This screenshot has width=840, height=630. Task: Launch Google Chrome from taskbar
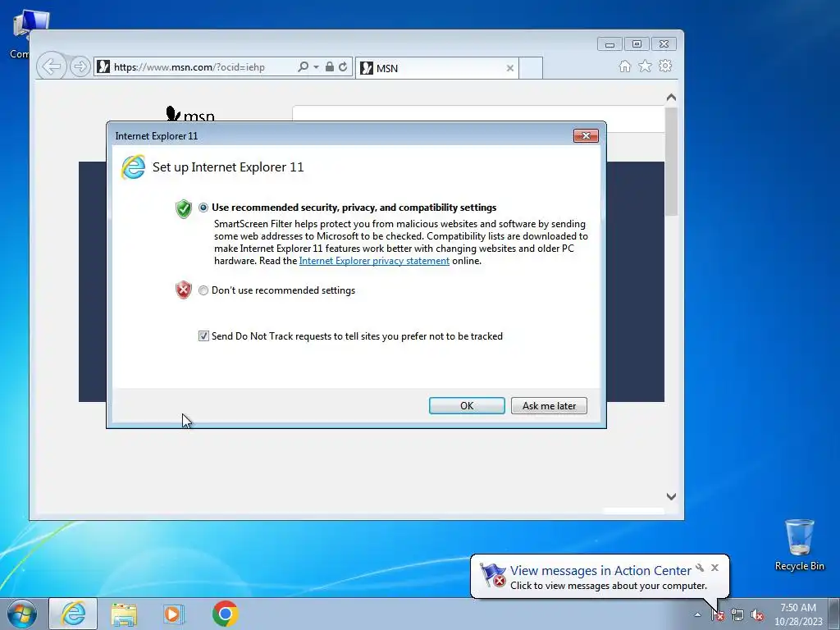(225, 614)
